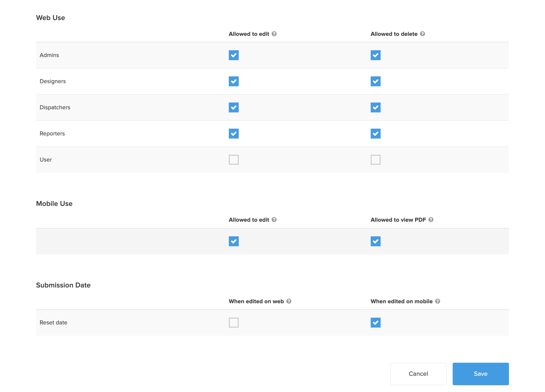This screenshot has height=392, width=545.
Task: Uncheck edit permission for Reporters
Action: pos(233,134)
